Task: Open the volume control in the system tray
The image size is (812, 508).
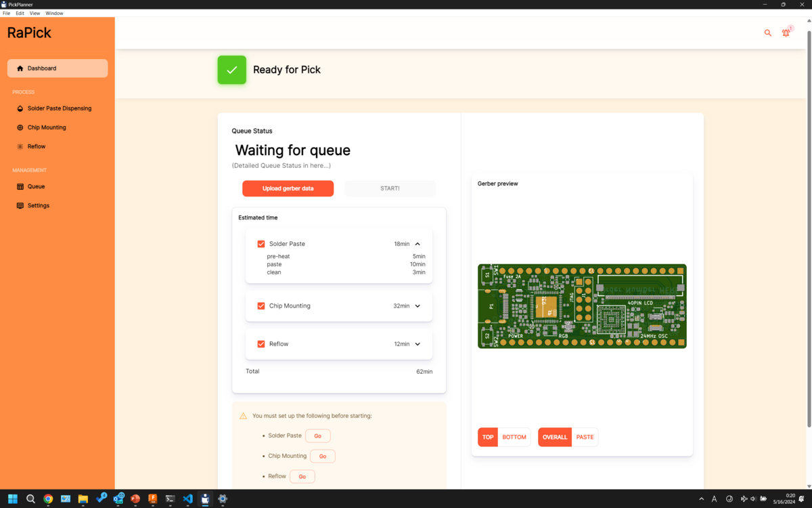Action: click(x=753, y=499)
